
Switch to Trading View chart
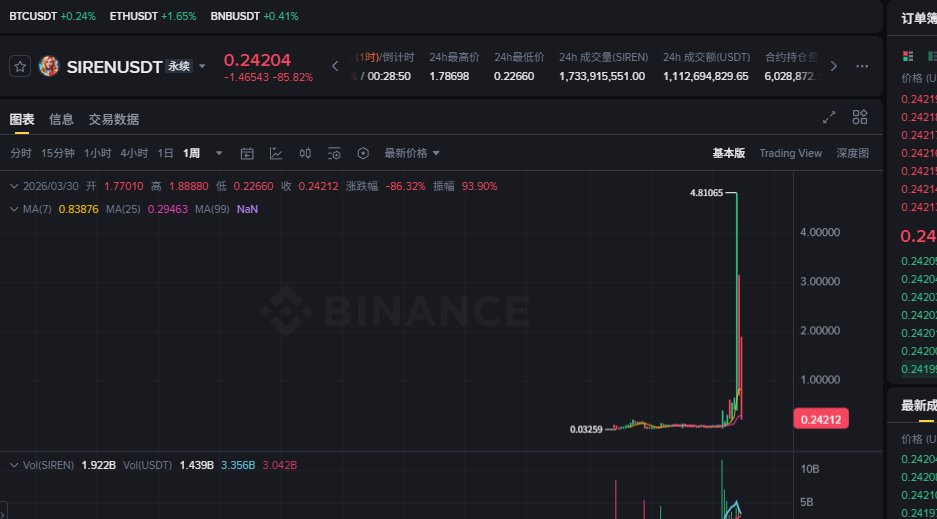coord(791,153)
